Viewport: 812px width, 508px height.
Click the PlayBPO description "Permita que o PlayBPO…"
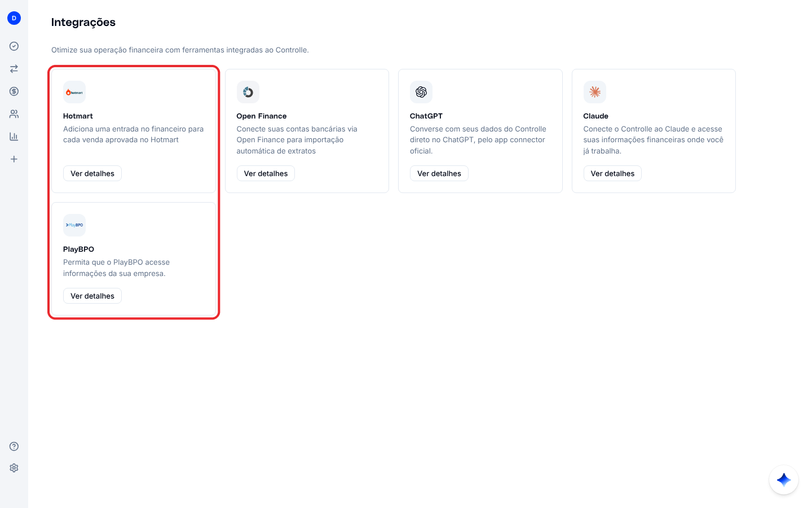[117, 268]
